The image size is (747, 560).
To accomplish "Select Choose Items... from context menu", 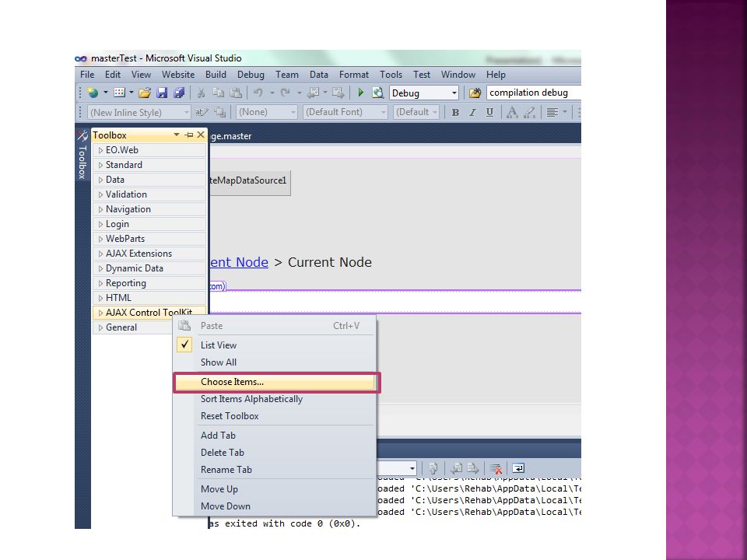I will coord(276,382).
